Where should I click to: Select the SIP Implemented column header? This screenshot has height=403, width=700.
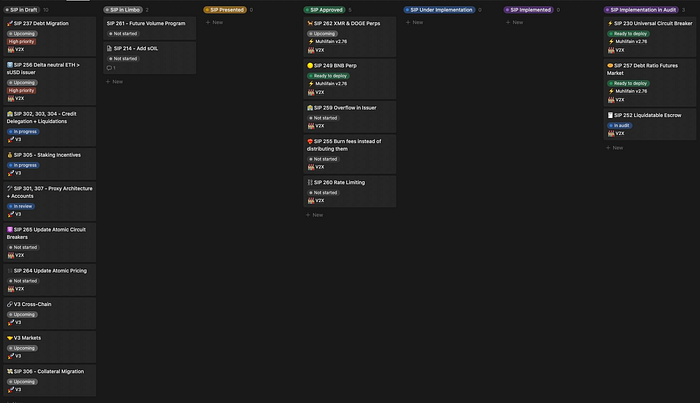[x=529, y=10]
